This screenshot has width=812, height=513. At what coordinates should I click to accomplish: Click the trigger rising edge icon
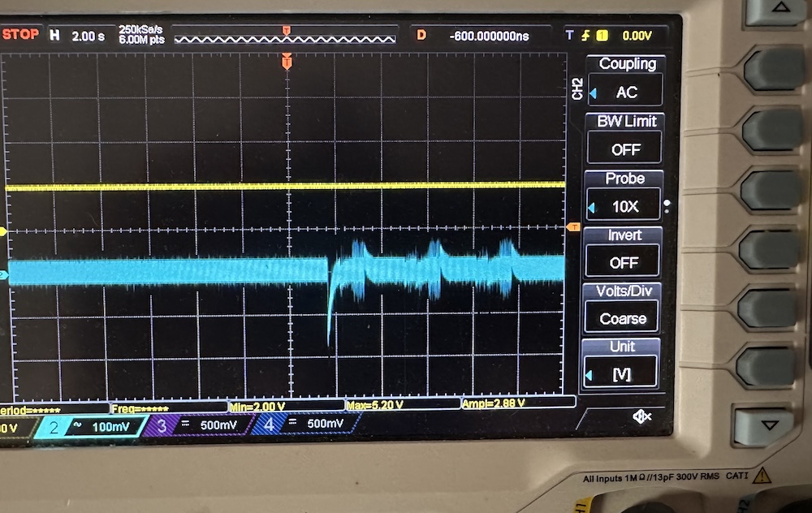586,36
